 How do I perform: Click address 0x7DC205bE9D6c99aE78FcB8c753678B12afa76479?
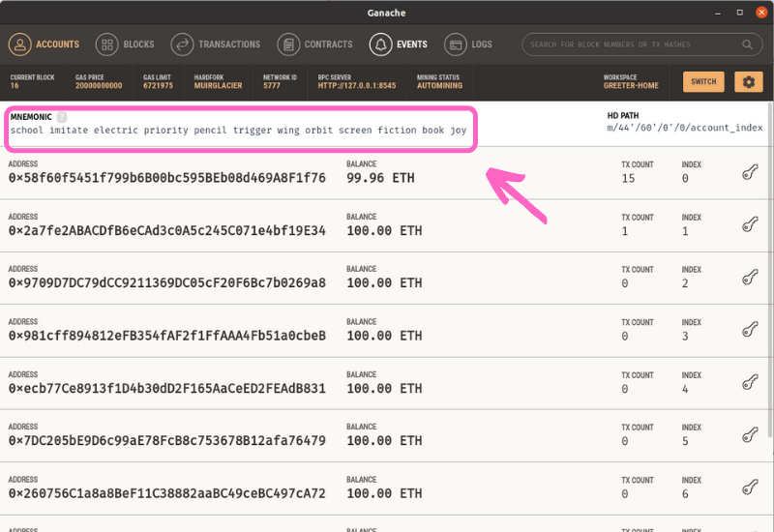(166, 441)
